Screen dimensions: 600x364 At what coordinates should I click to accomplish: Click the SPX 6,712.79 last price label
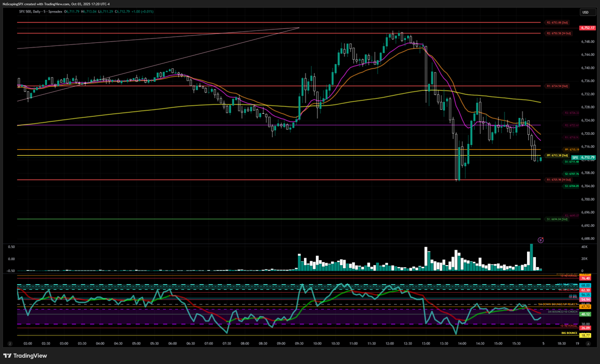[583, 157]
